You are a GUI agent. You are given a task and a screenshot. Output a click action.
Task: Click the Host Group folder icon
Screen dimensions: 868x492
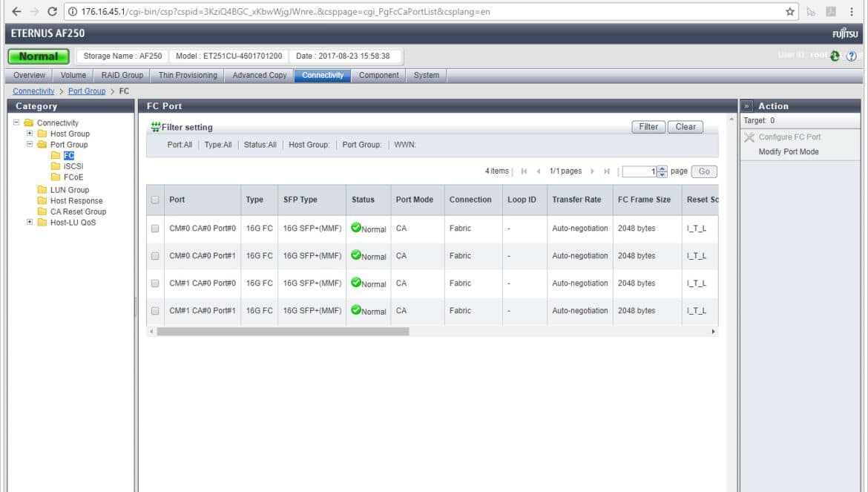pos(42,134)
